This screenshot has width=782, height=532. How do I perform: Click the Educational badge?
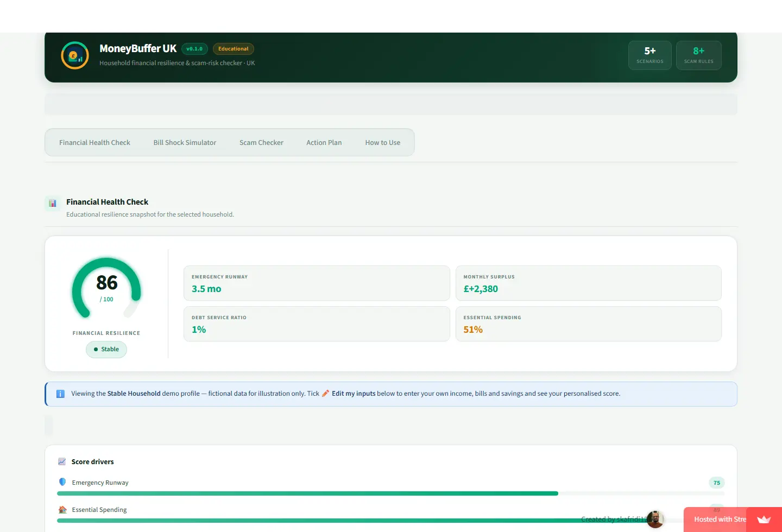[234, 49]
